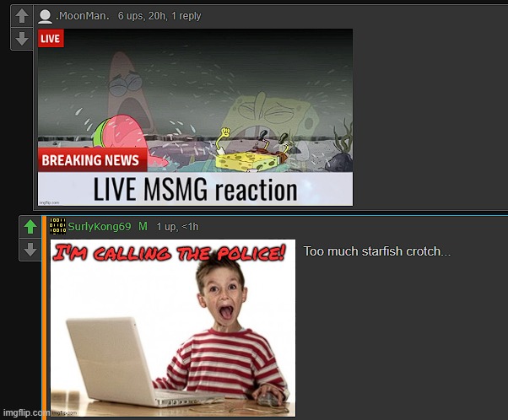Downvote SurlyKong69's reply

pyautogui.click(x=30, y=250)
